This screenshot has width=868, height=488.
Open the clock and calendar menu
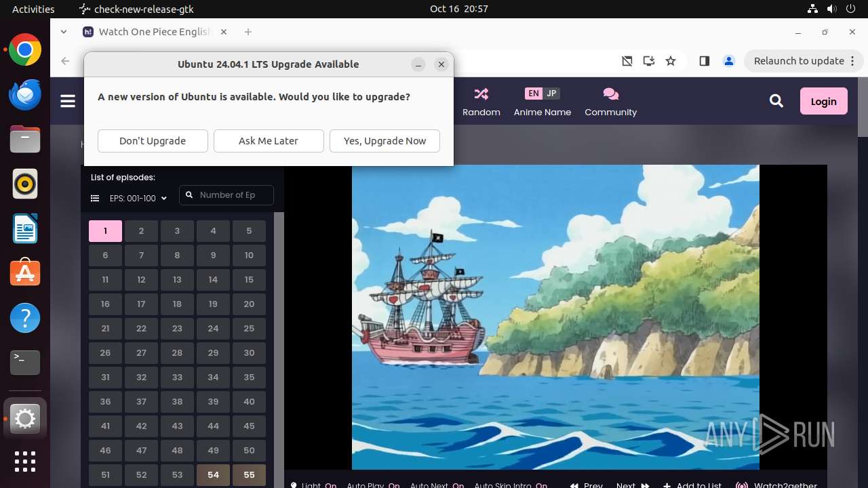[x=459, y=9]
